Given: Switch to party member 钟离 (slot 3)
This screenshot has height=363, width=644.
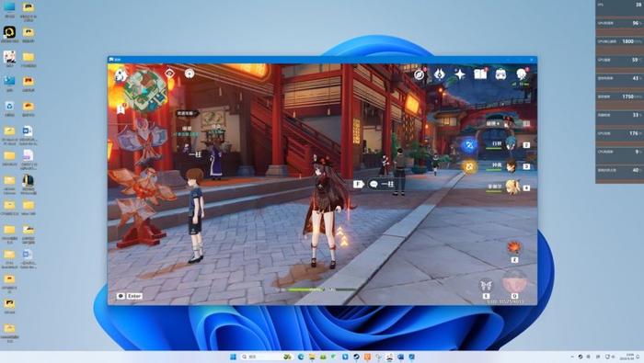Looking at the screenshot, I should click(511, 165).
